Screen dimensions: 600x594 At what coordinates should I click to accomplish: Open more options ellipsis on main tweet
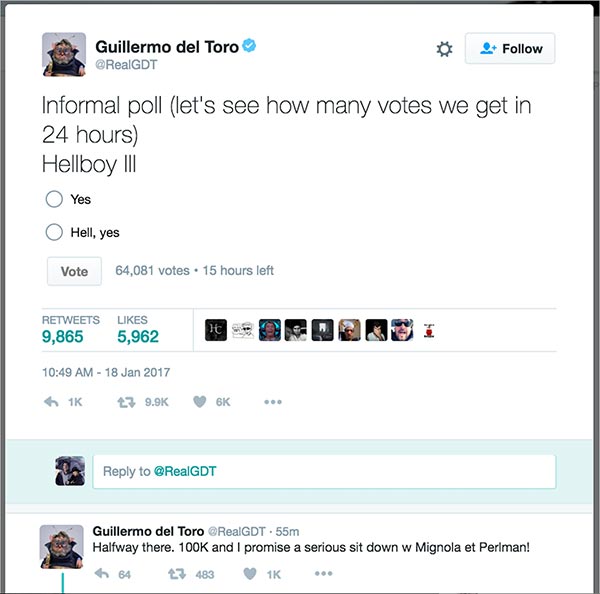pyautogui.click(x=273, y=402)
